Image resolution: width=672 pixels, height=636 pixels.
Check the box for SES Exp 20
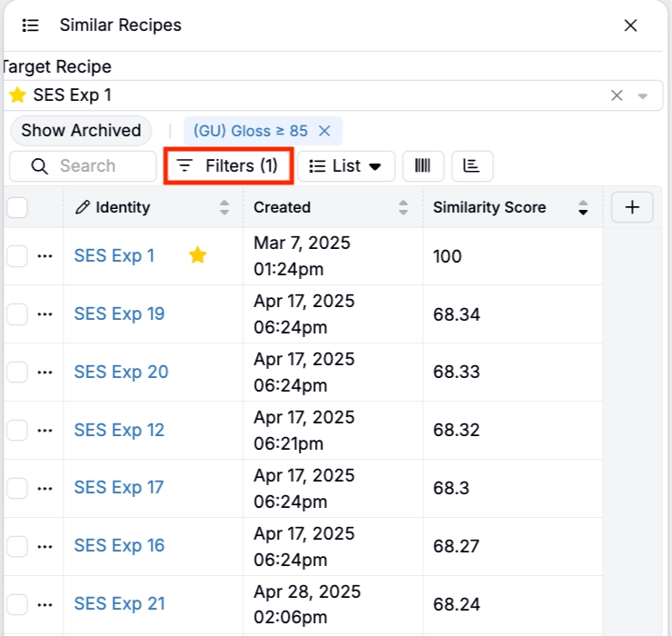point(17,372)
